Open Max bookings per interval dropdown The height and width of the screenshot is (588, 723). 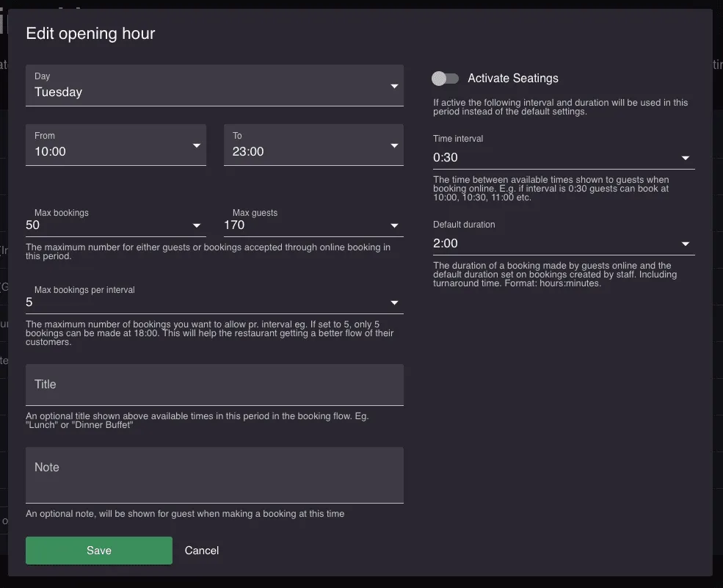(214, 302)
